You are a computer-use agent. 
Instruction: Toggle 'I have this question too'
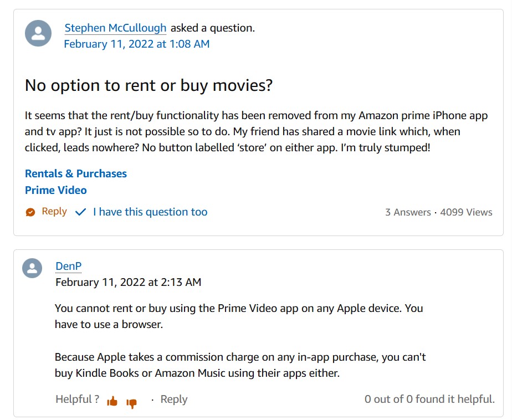point(150,212)
